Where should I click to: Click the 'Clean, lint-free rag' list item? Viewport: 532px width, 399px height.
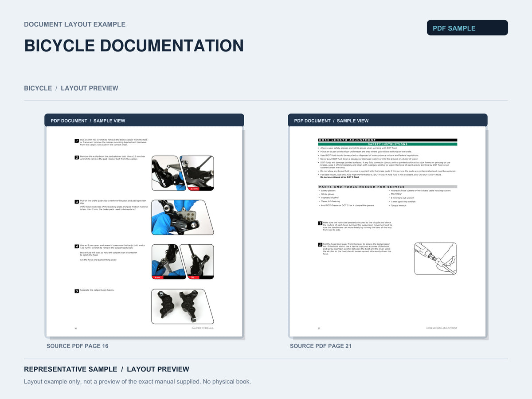(329, 201)
